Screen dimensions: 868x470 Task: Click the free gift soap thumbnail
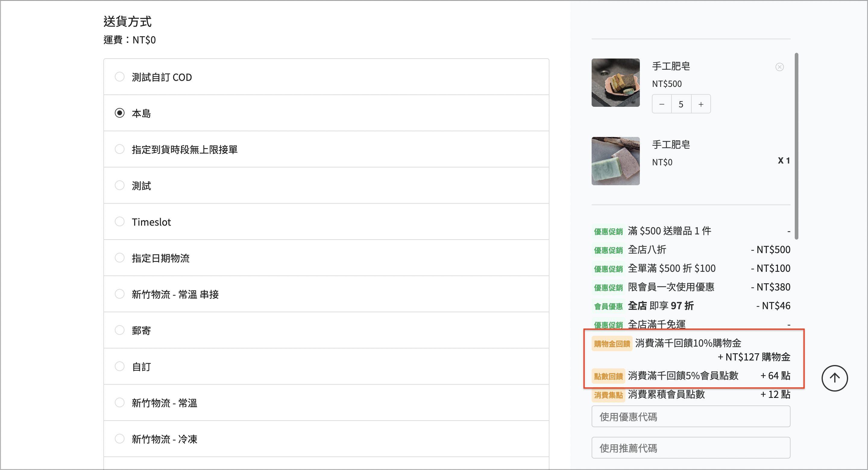click(x=616, y=161)
